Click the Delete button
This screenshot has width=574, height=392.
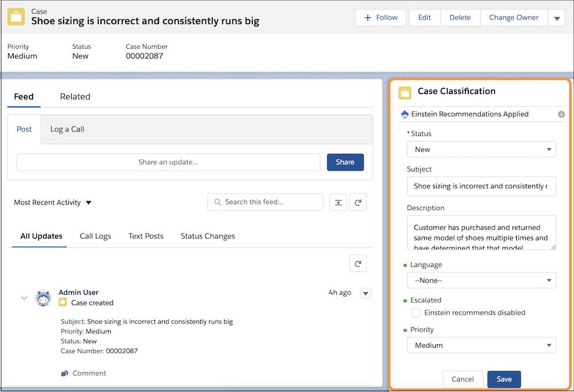[460, 18]
